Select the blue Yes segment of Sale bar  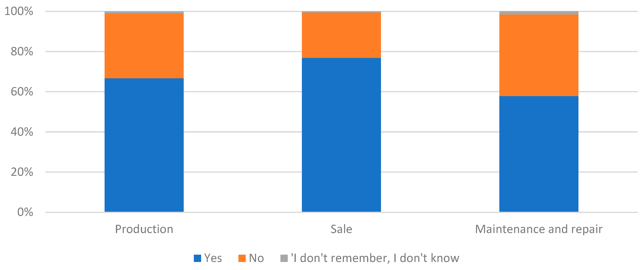click(x=341, y=135)
